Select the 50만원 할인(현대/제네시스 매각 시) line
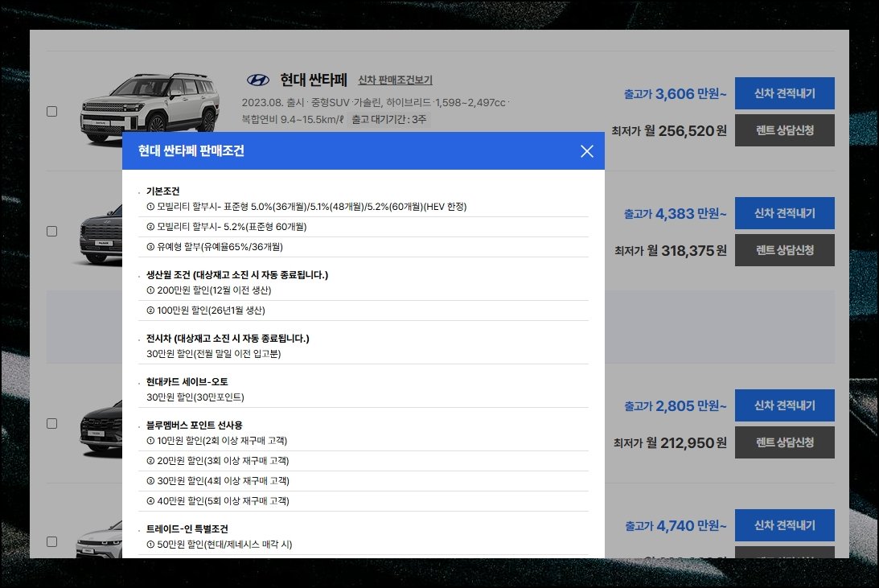The width and height of the screenshot is (879, 588). [x=220, y=545]
